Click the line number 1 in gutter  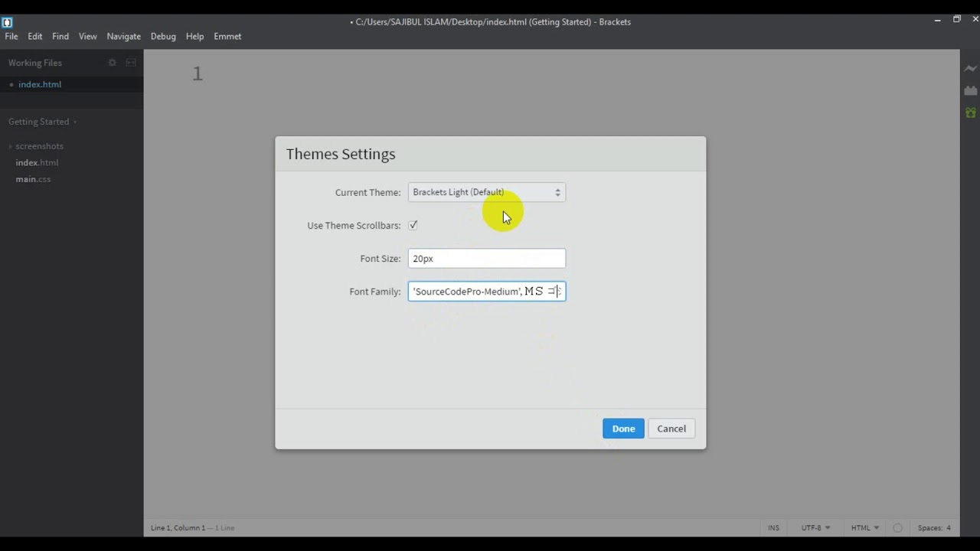point(198,73)
